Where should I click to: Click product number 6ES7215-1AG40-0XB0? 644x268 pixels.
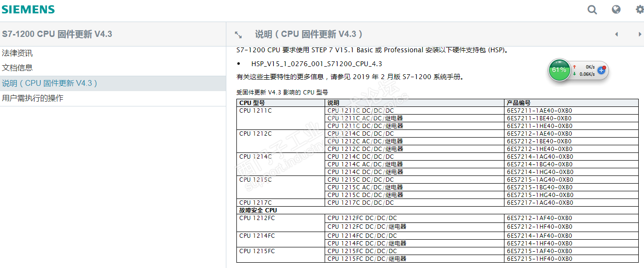point(540,180)
